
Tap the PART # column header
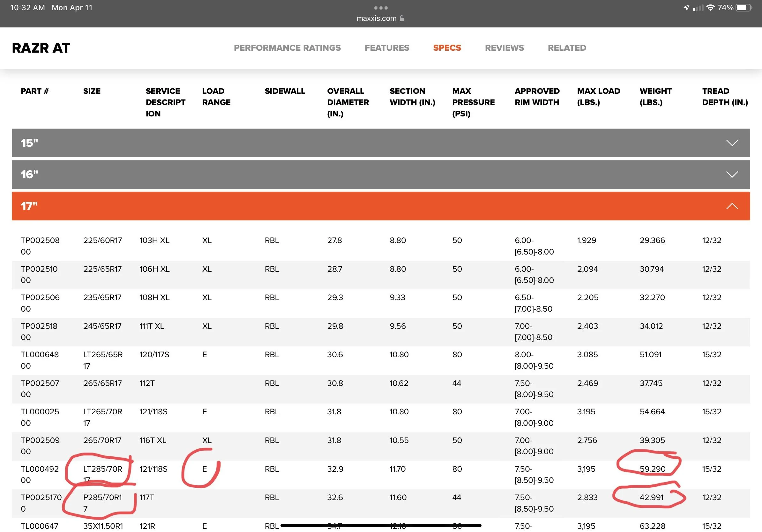34,91
